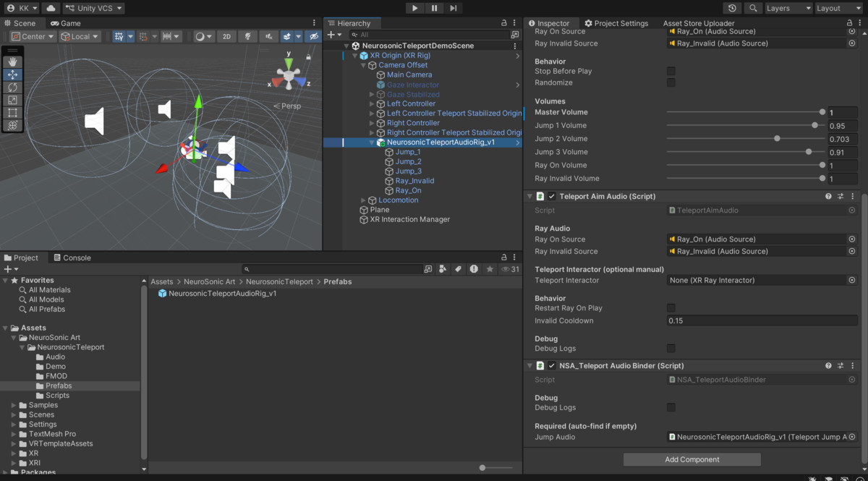Expand the Locomotion item in Hierarchy

click(362, 200)
